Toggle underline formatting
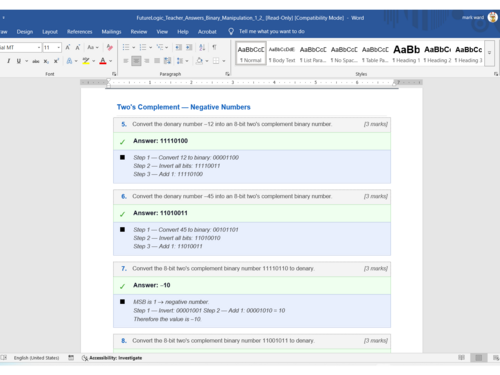This screenshot has height=375, width=500. point(19,61)
